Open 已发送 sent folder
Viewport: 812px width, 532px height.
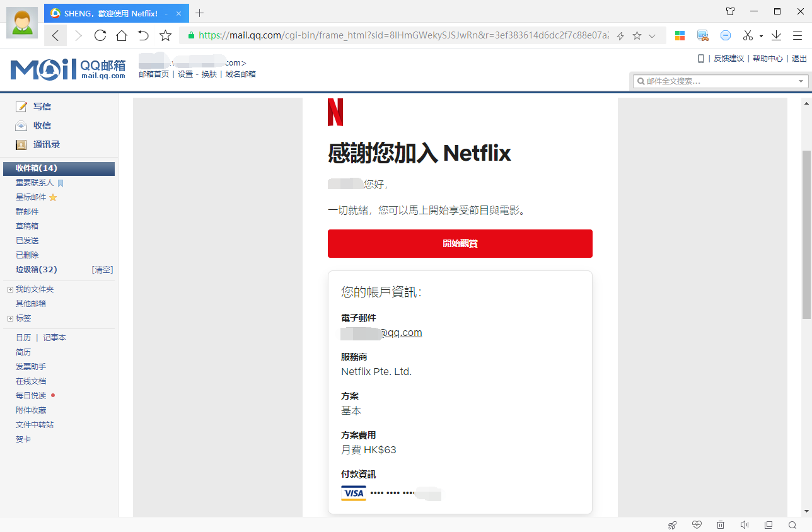27,241
